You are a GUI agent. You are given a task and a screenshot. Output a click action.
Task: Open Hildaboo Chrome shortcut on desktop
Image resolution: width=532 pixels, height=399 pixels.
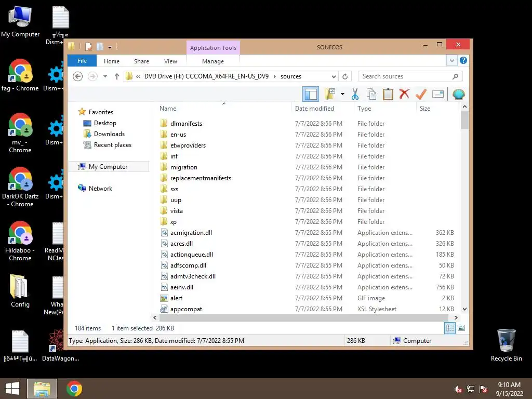coord(20,241)
